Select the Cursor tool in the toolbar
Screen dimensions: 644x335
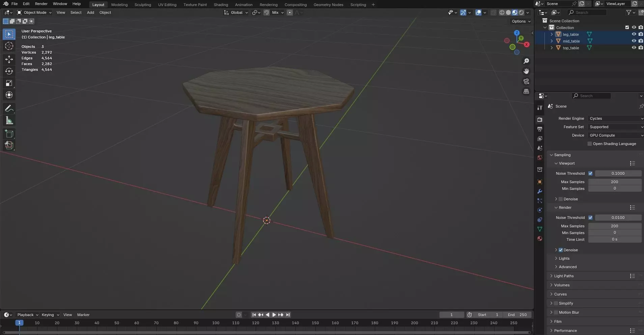(x=9, y=46)
